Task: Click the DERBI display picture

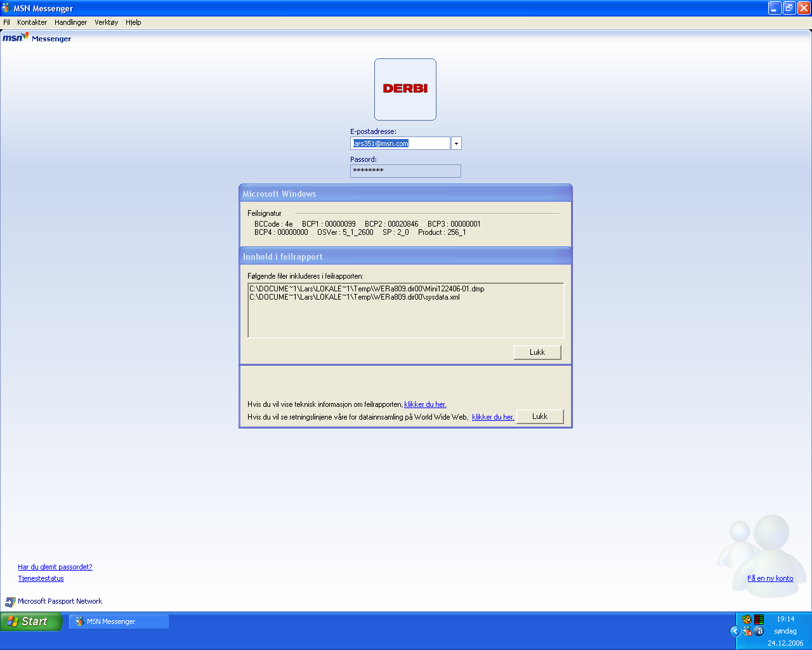Action: [x=405, y=90]
